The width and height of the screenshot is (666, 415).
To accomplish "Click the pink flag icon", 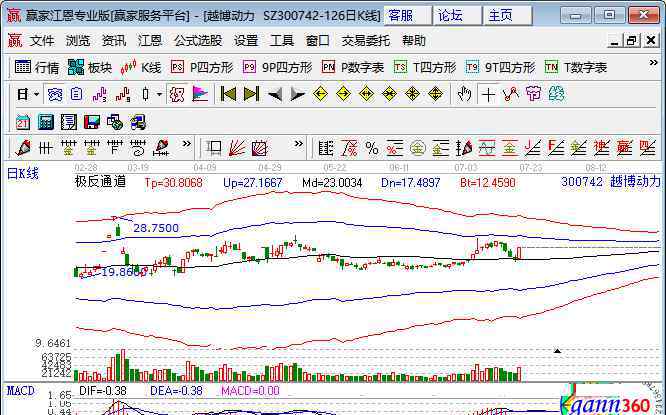I will pos(200,94).
